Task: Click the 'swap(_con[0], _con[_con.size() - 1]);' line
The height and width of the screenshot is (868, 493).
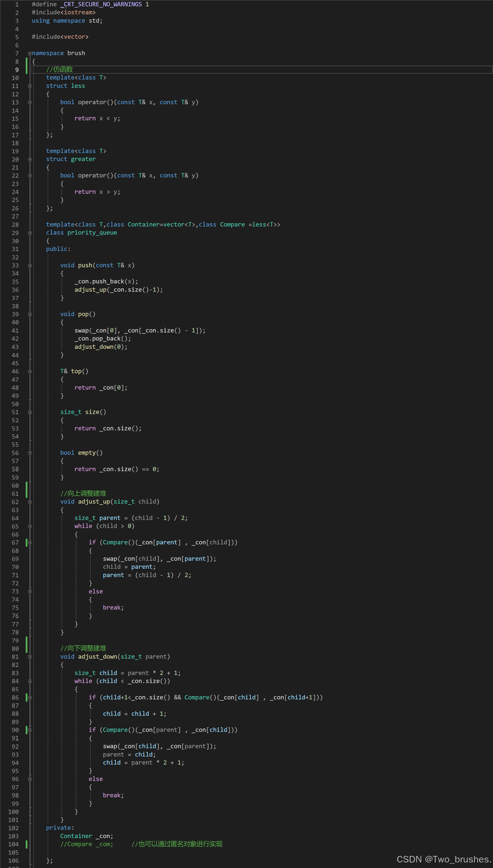Action: [x=140, y=331]
